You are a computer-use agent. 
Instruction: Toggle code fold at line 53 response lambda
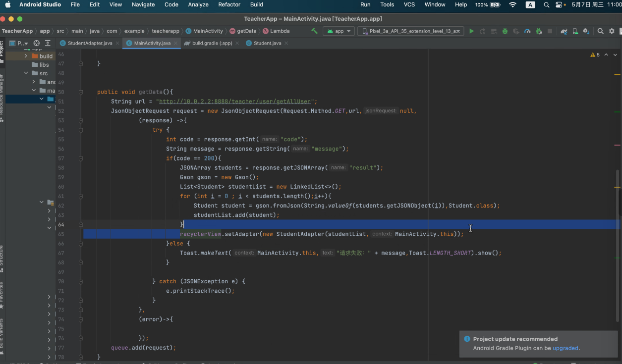[80, 120]
